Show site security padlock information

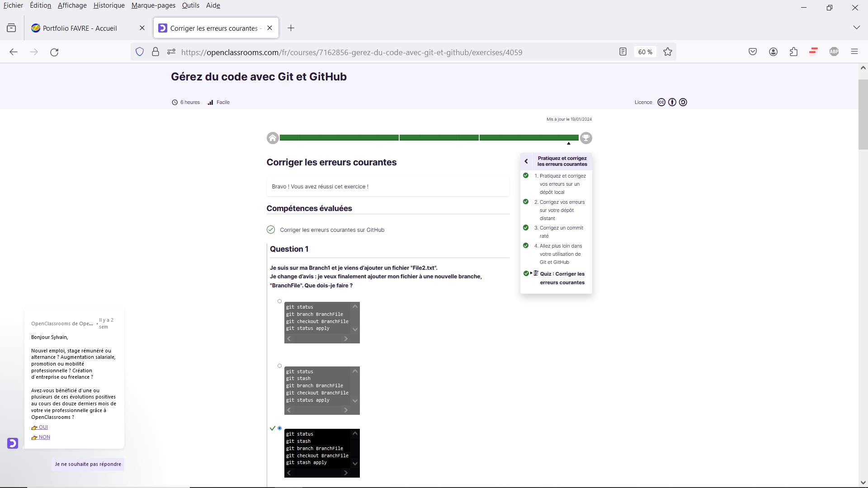156,52
